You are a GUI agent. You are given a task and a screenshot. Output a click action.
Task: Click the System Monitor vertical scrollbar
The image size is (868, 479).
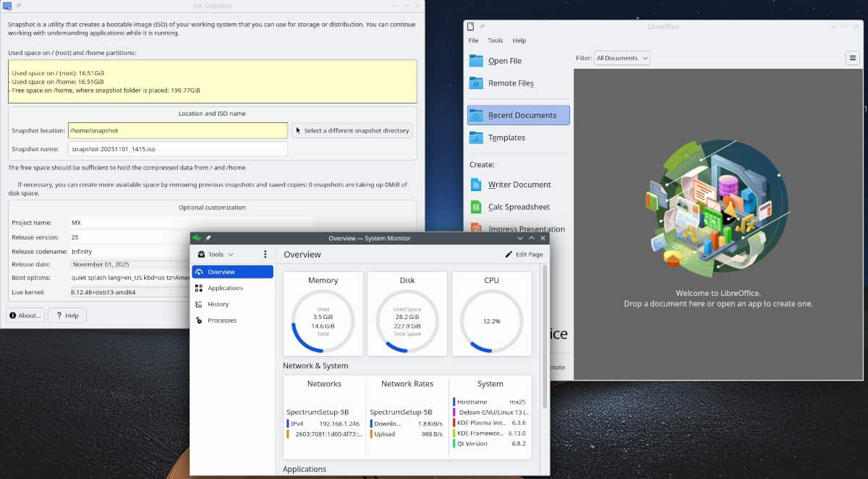pos(544,336)
